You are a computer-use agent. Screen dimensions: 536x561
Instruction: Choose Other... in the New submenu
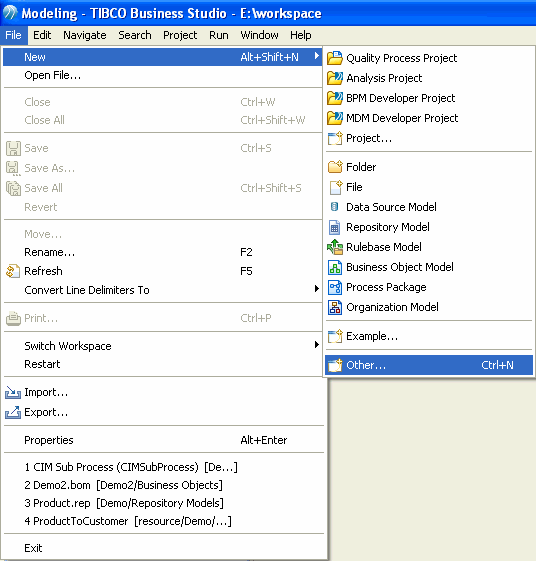click(429, 365)
